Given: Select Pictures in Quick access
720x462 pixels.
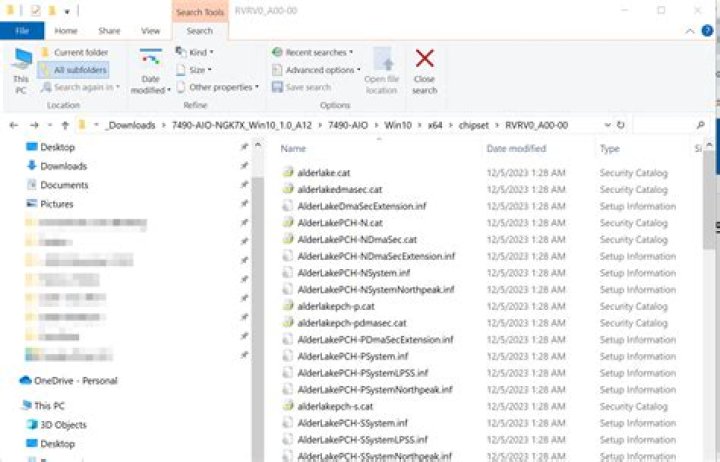Looking at the screenshot, I should [56, 204].
